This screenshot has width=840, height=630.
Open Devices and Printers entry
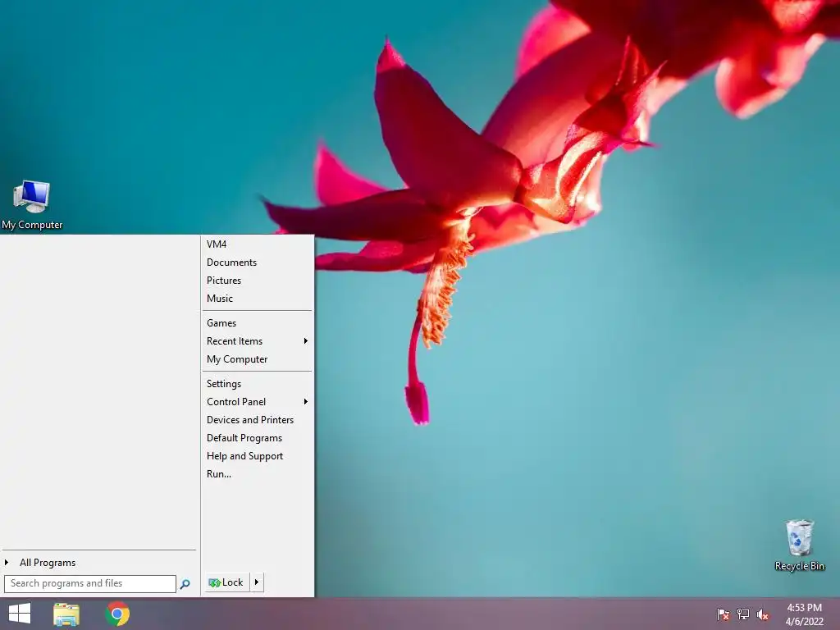(257, 420)
